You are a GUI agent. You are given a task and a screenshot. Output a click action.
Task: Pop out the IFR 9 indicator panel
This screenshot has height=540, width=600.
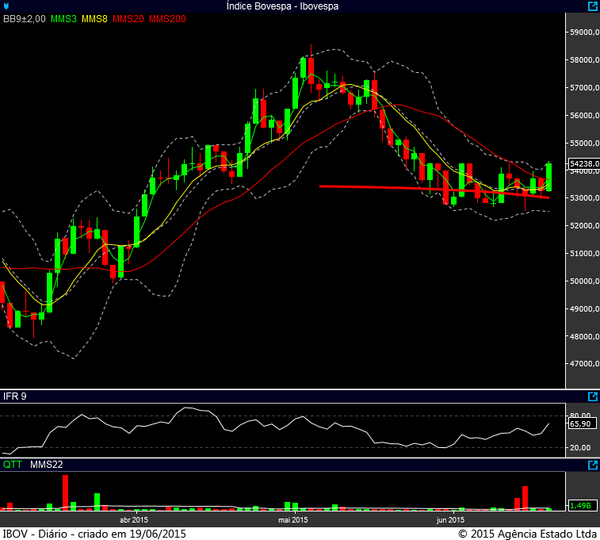592,398
